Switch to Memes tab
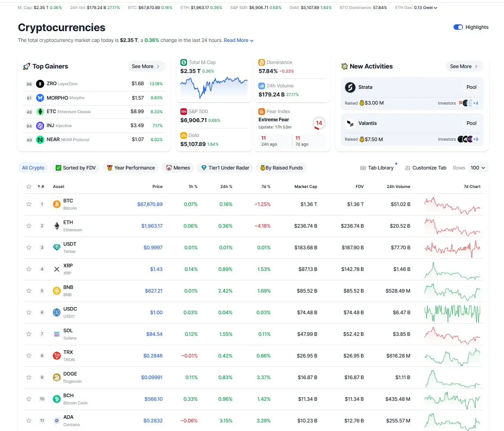 pyautogui.click(x=178, y=168)
